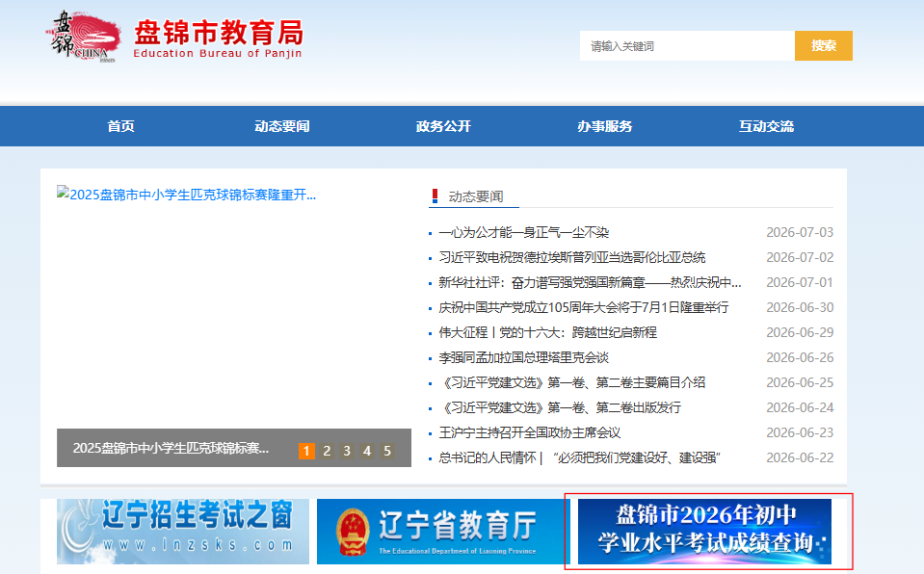
Task: Select carousel slide 1 indicator
Action: coord(306,451)
